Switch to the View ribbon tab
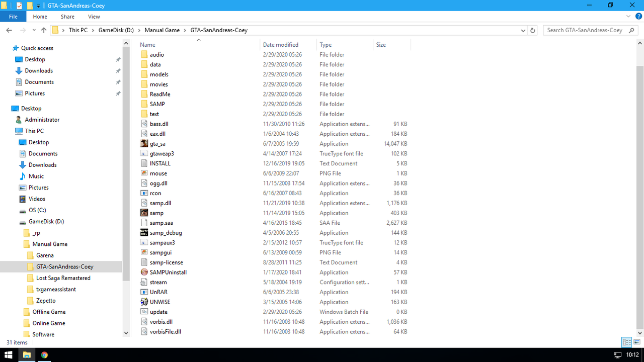Image resolution: width=644 pixels, height=362 pixels. pyautogui.click(x=94, y=17)
